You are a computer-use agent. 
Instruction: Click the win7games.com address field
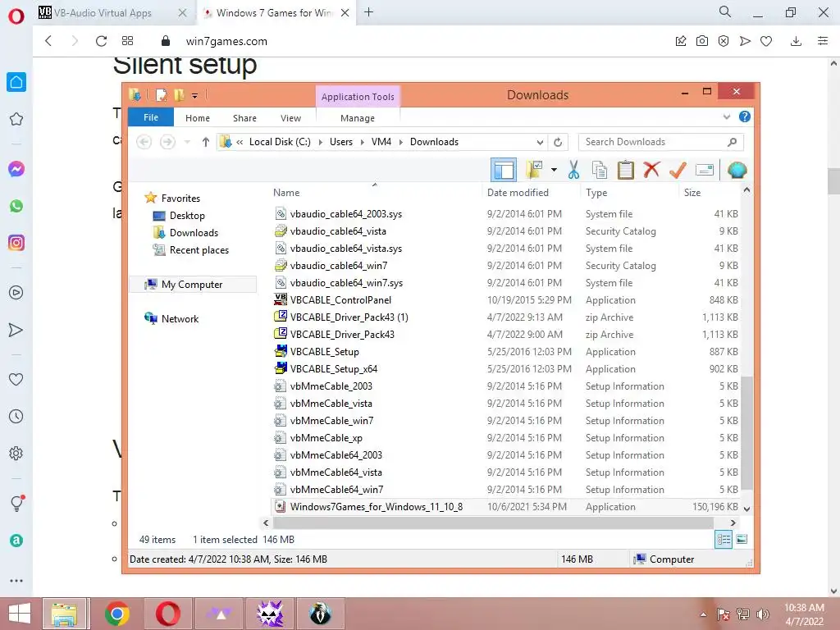click(226, 41)
